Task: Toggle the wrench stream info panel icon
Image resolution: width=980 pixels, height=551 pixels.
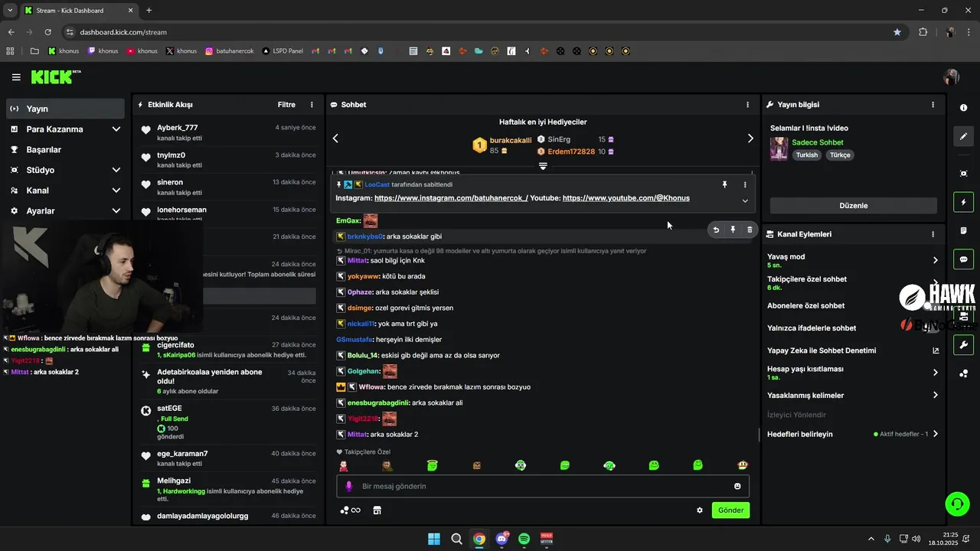Action: coord(963,345)
